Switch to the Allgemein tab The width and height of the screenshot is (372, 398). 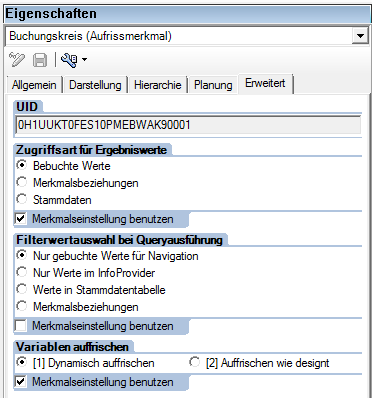(34, 85)
